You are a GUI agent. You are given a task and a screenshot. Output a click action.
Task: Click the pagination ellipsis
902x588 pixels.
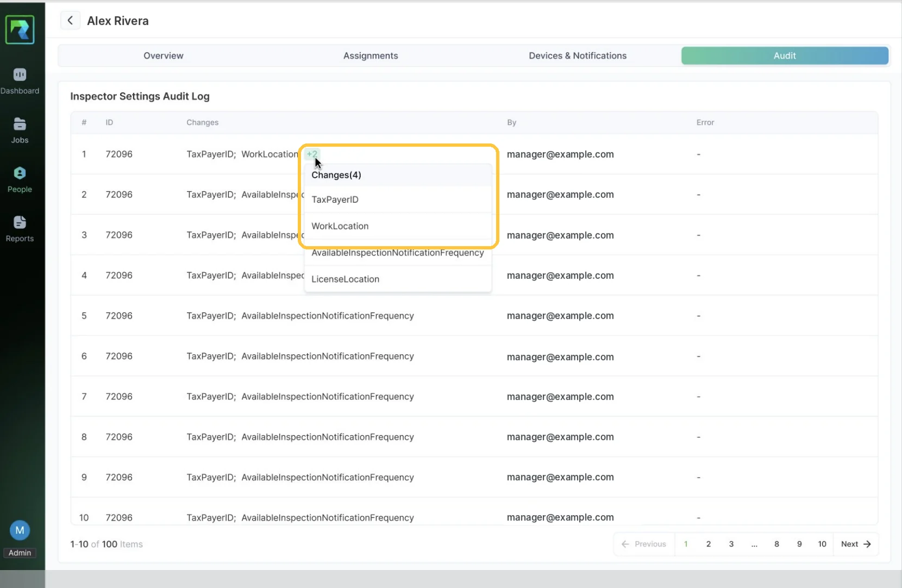(x=754, y=544)
